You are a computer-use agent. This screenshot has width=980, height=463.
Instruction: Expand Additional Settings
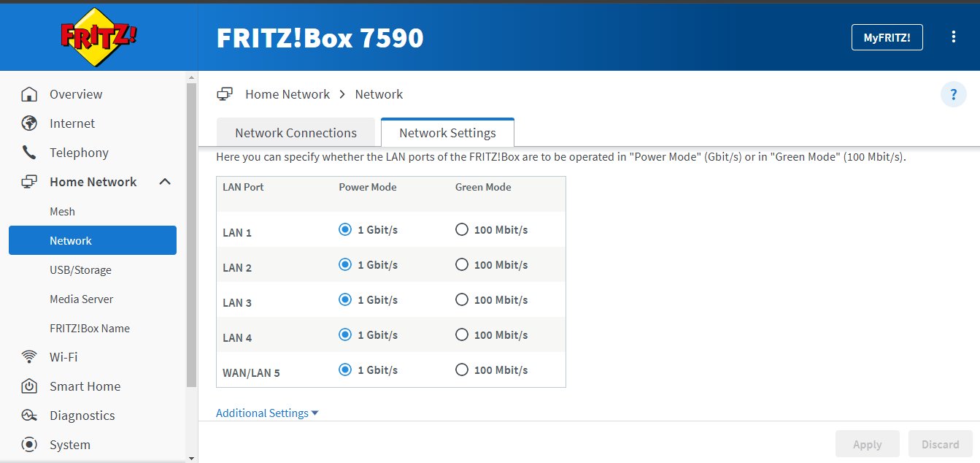point(267,413)
